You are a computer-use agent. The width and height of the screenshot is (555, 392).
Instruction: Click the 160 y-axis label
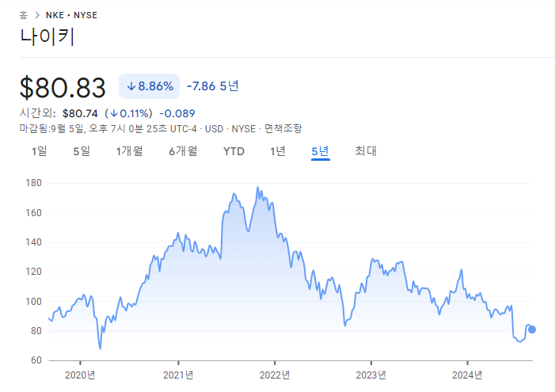point(33,213)
